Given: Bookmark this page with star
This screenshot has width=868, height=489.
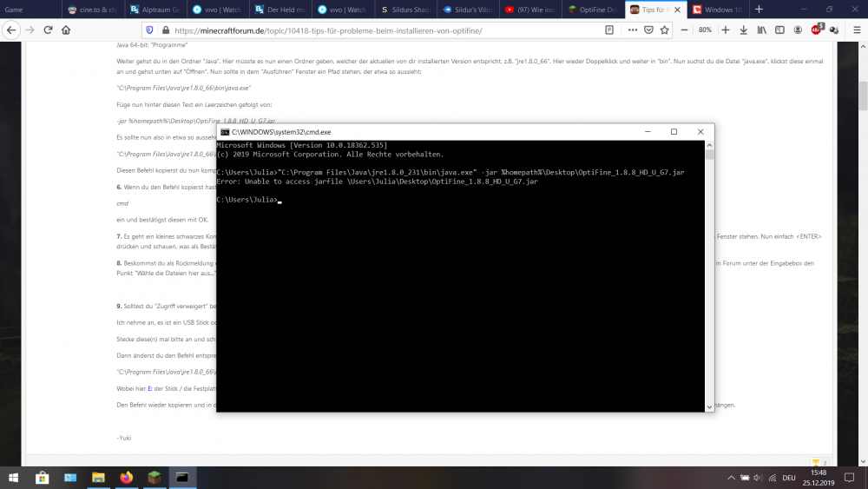Looking at the screenshot, I should pyautogui.click(x=664, y=30).
